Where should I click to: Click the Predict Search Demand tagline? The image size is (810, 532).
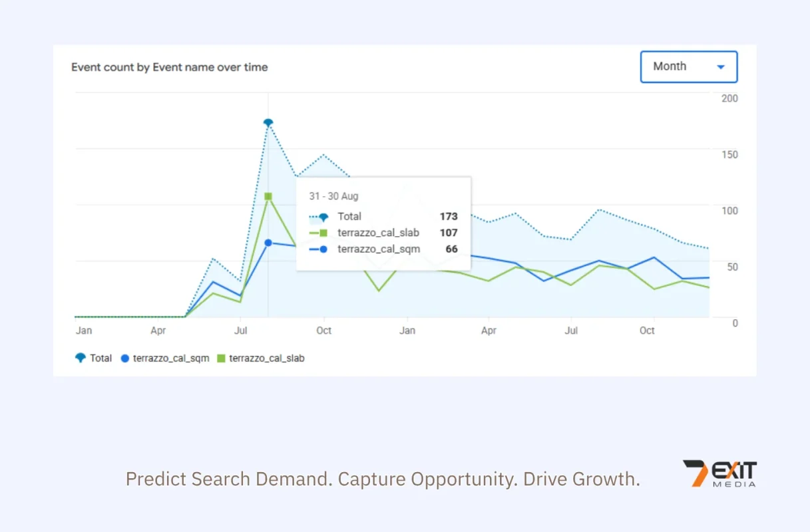(x=383, y=479)
